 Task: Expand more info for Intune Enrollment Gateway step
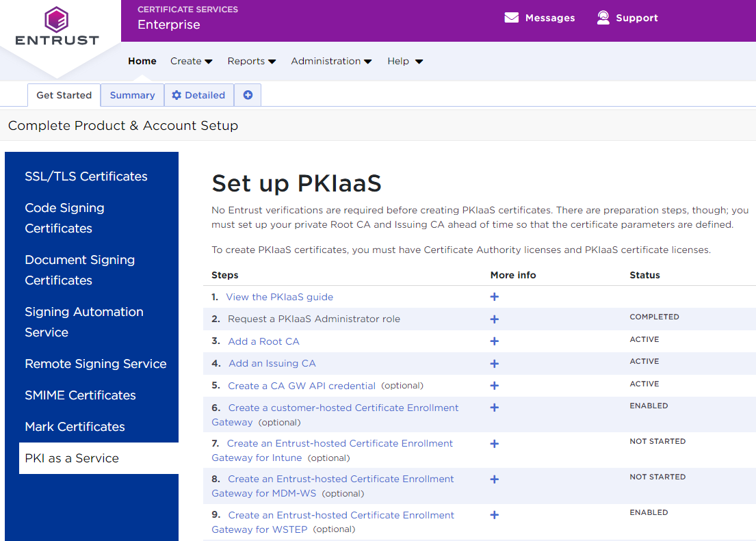[x=494, y=444]
